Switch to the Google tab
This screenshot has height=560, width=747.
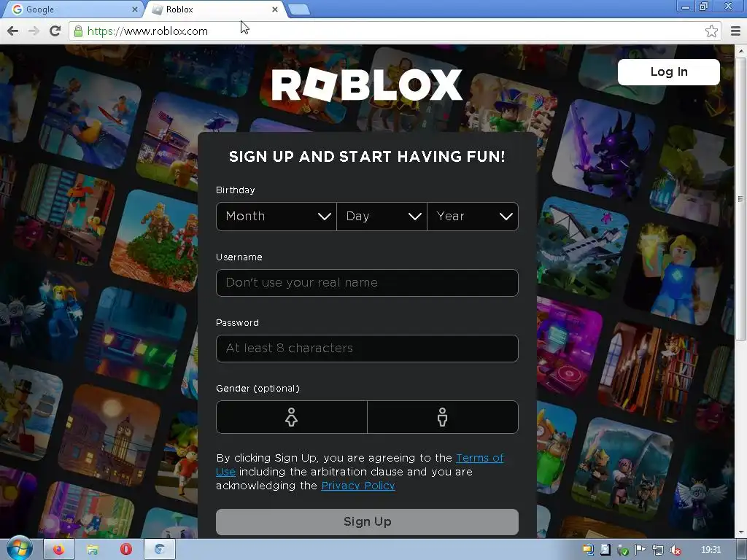(x=71, y=9)
